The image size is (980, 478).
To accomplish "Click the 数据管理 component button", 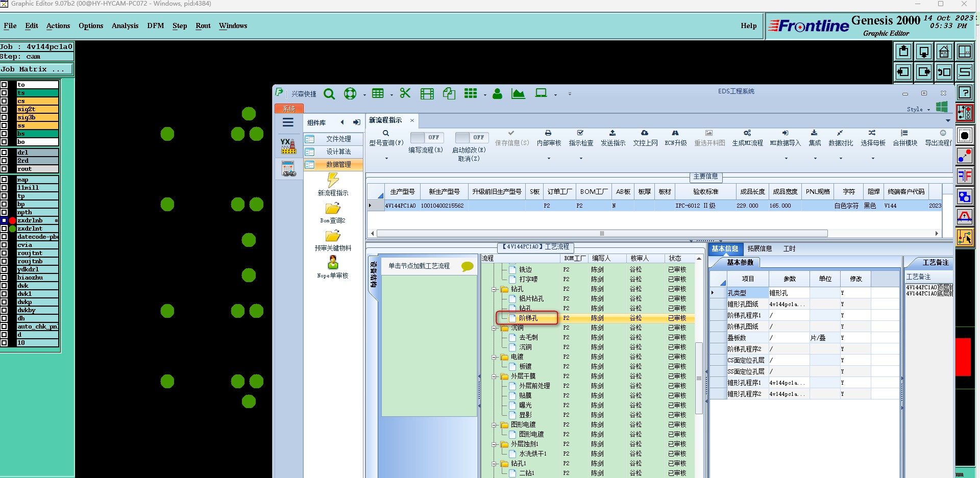I will point(333,165).
